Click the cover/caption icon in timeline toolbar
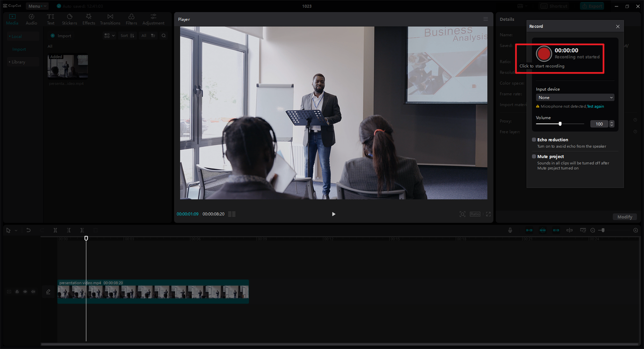 pyautogui.click(x=583, y=230)
